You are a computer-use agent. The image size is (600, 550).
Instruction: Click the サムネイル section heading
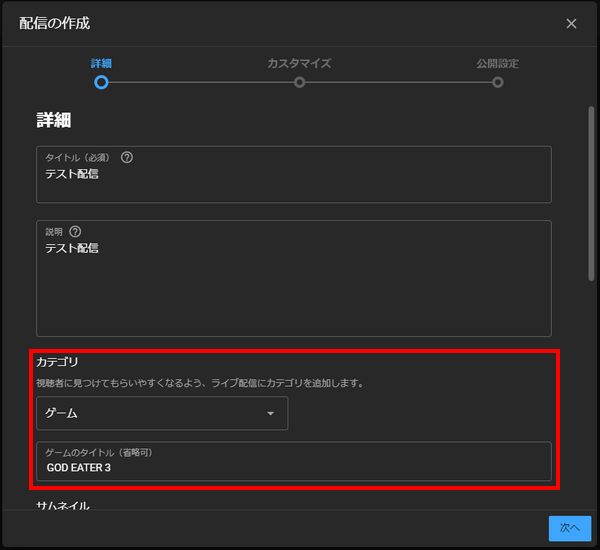point(63,505)
